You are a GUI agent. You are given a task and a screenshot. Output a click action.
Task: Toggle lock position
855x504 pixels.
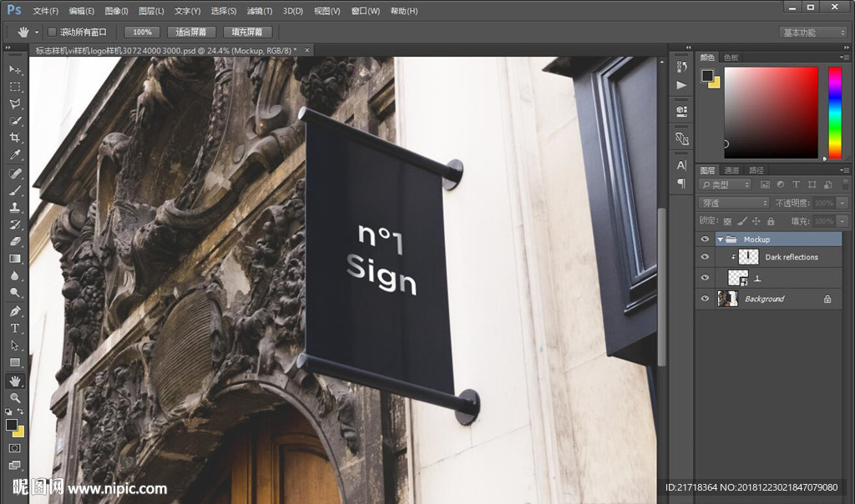coord(756,221)
